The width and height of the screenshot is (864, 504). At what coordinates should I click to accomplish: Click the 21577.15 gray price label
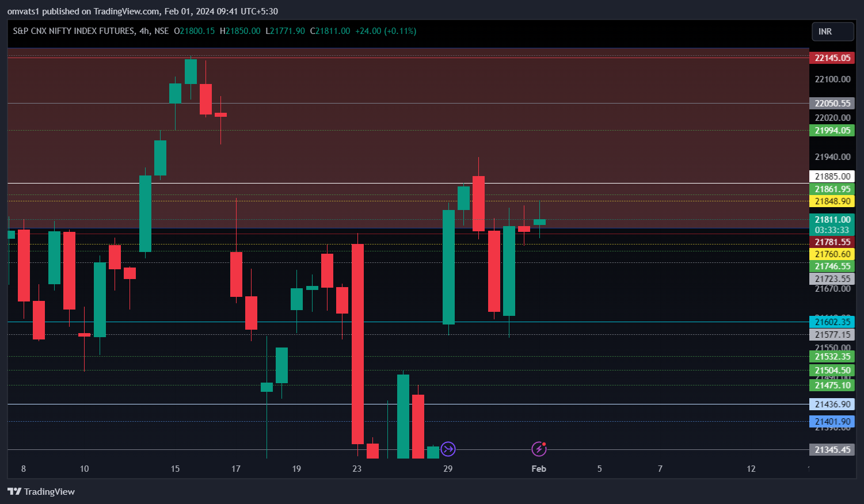tap(832, 335)
